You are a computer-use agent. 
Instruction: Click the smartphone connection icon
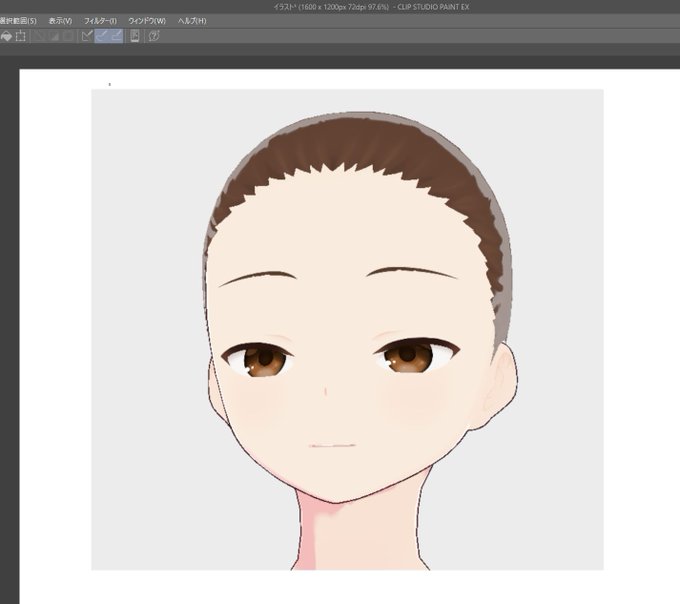pyautogui.click(x=135, y=36)
